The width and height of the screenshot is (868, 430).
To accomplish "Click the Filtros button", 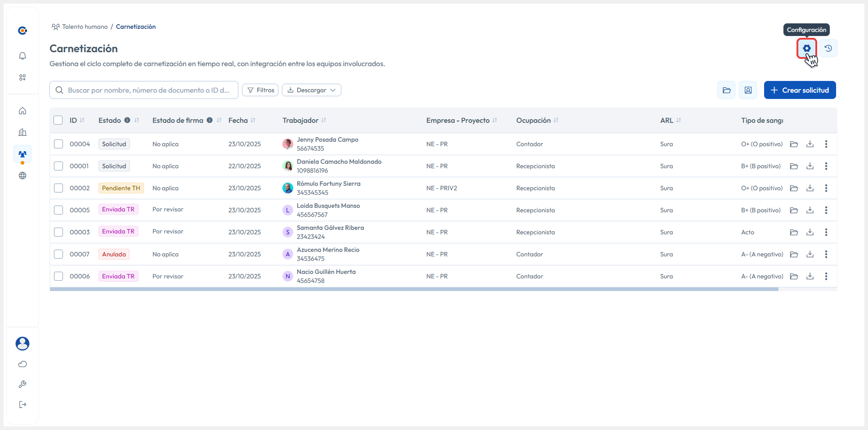I will [x=260, y=90].
